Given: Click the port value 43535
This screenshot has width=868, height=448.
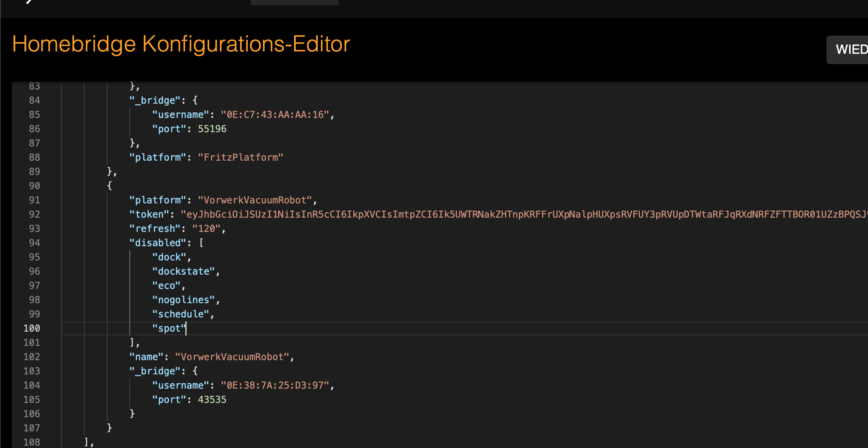Looking at the screenshot, I should (212, 400).
